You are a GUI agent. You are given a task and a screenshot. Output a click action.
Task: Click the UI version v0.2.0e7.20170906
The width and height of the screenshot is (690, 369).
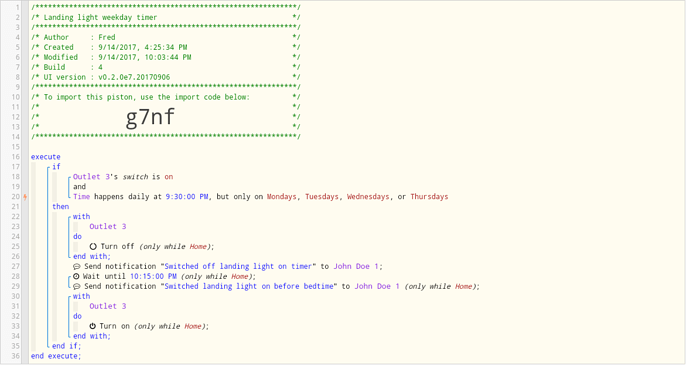coord(134,77)
